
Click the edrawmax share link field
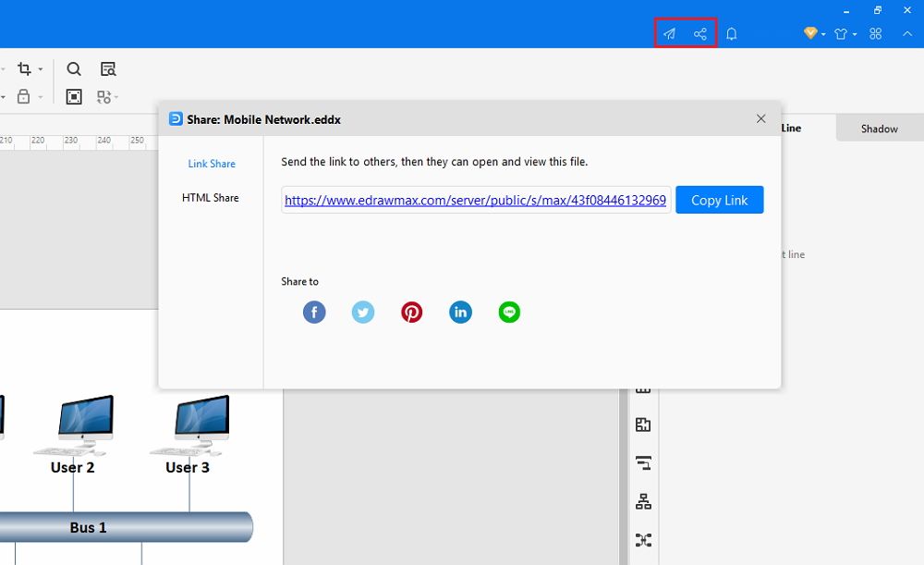click(x=476, y=200)
